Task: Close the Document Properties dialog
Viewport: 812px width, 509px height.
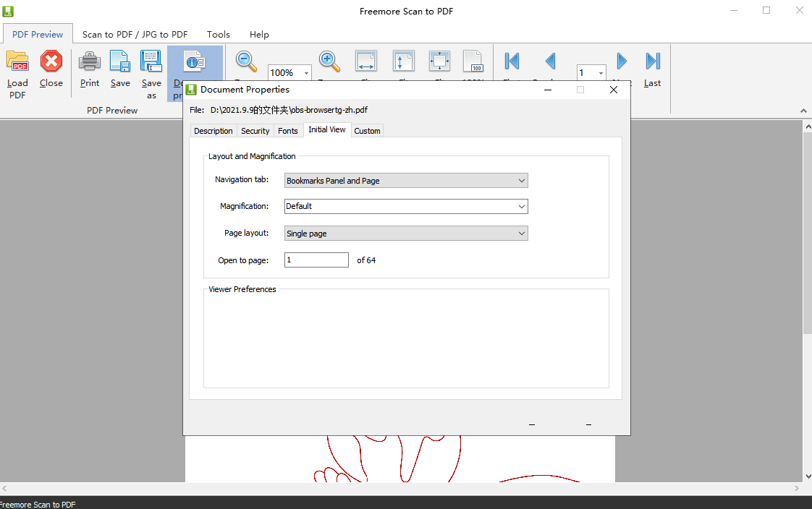Action: (614, 90)
